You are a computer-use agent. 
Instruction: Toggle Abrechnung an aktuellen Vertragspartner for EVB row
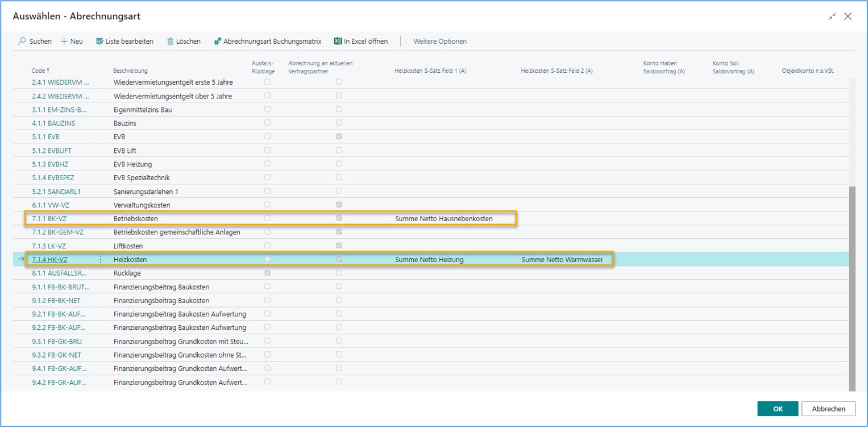tap(339, 136)
